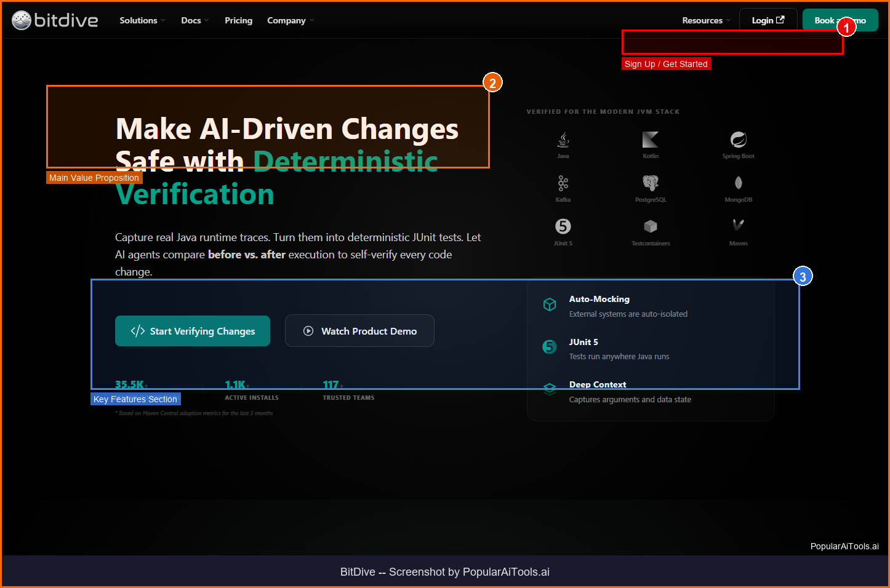Click the Kotlin logo icon
This screenshot has width=890, height=588.
[650, 140]
